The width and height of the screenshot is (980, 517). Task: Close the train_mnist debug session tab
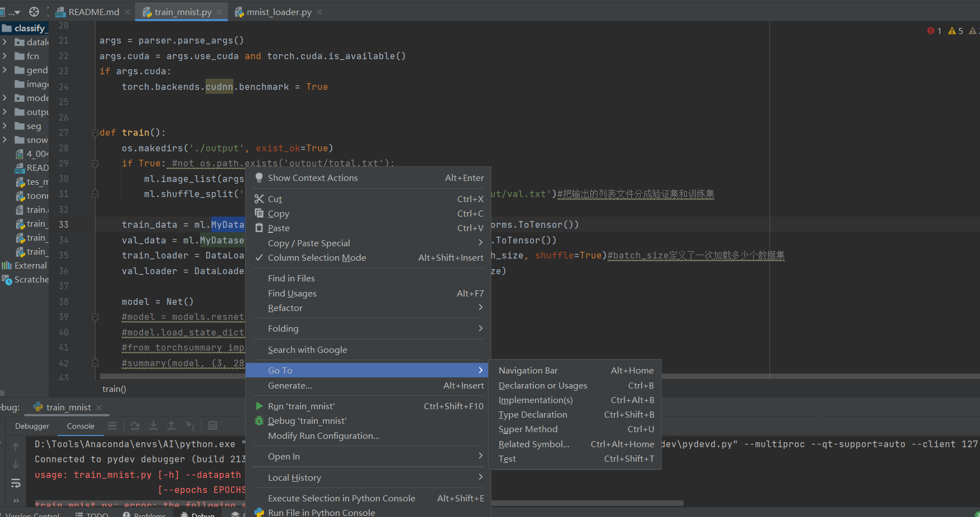[x=99, y=407]
